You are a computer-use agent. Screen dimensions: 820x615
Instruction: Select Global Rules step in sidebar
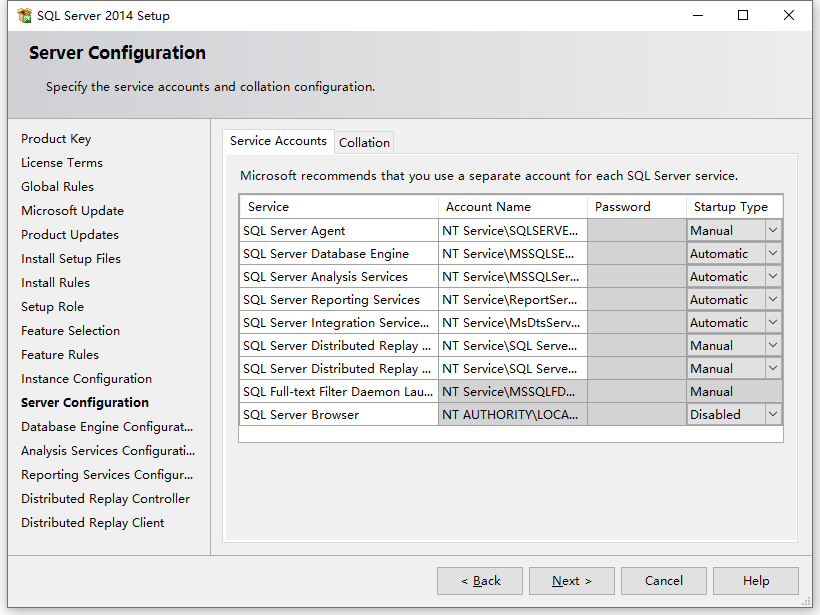point(58,187)
